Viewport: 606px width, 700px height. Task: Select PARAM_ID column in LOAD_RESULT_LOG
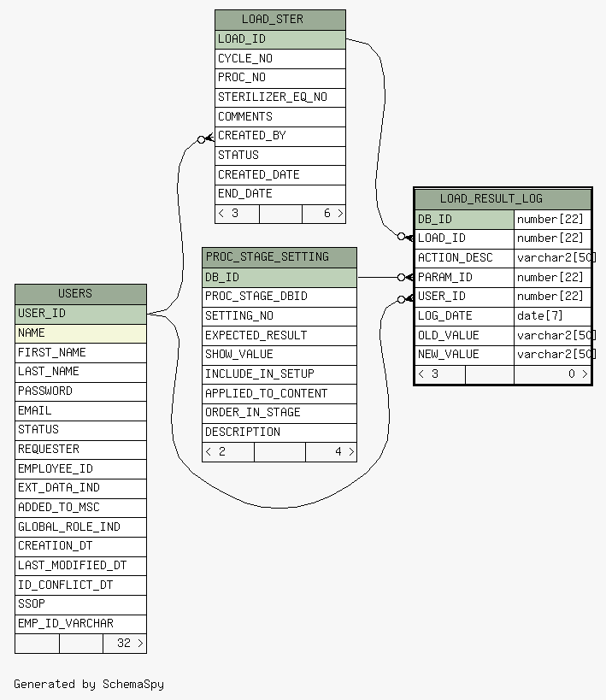tap(464, 278)
